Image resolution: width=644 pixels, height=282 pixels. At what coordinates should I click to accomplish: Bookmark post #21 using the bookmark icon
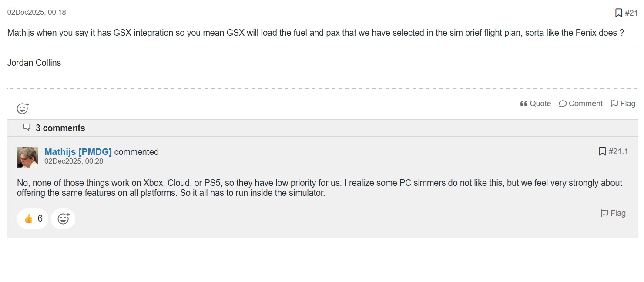[x=618, y=13]
